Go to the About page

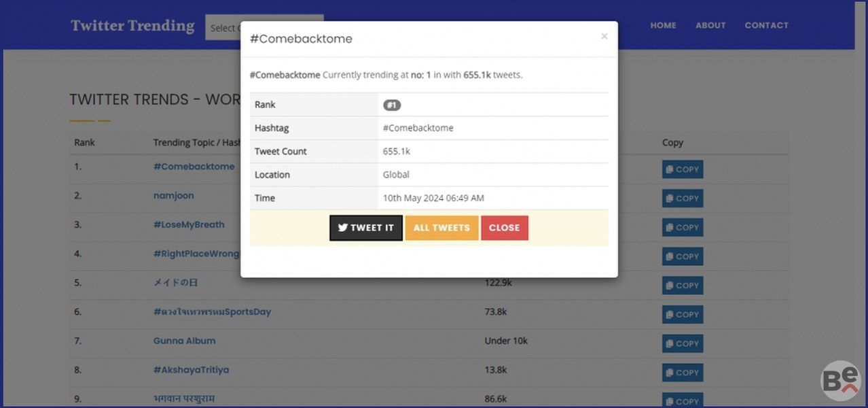(710, 25)
